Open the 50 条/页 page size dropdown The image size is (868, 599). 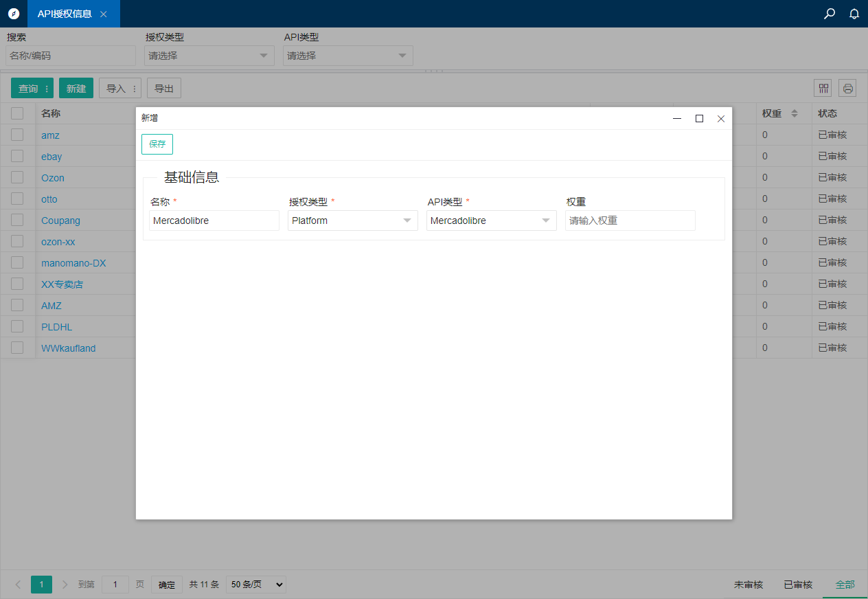point(255,585)
